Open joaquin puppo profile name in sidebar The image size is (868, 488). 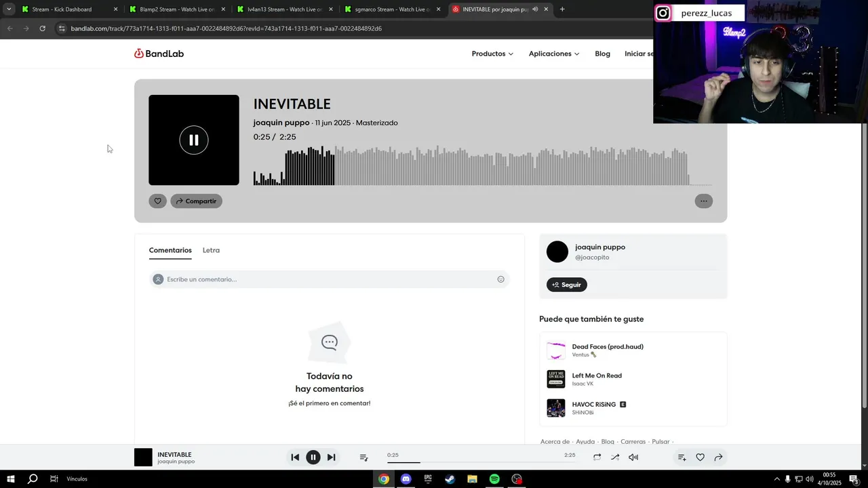click(600, 247)
